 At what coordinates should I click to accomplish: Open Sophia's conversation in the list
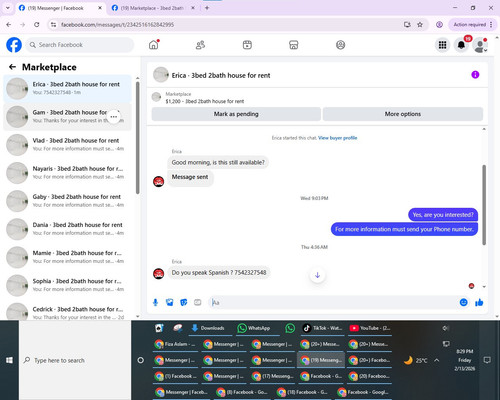(68, 285)
